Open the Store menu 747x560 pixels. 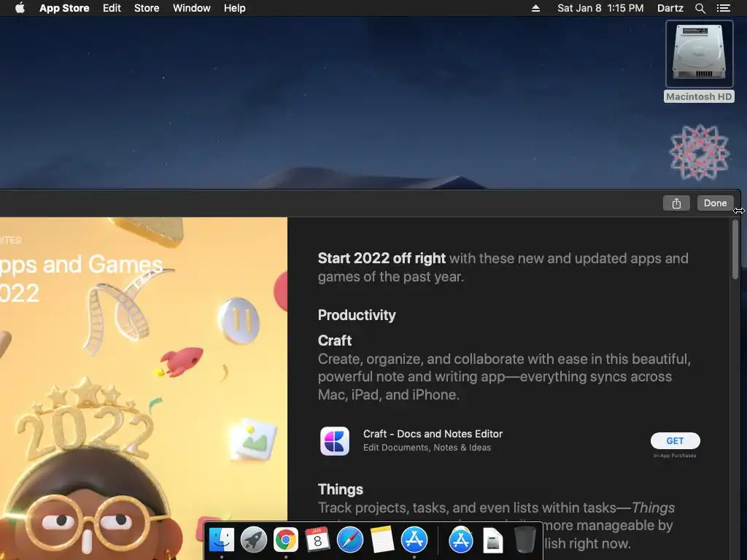[147, 8]
